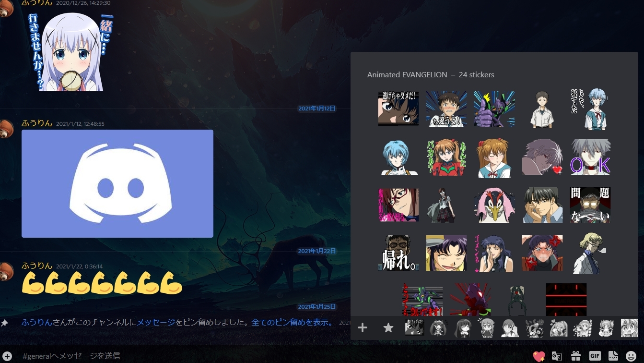This screenshot has width=644, height=363.
Task: Click timestamp 2021/1/12, 12:48:55
Action: click(80, 124)
